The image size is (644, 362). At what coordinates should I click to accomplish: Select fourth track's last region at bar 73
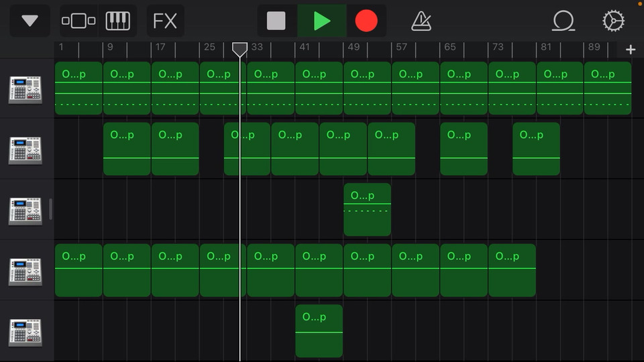(x=512, y=270)
